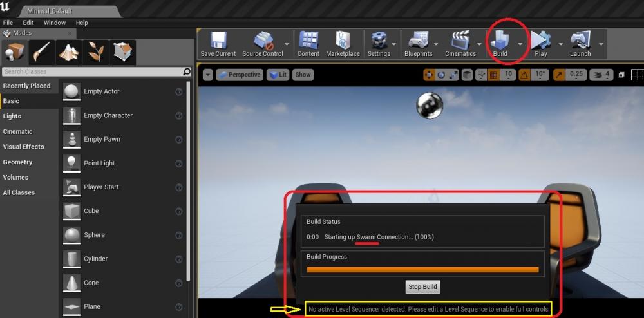Image resolution: width=644 pixels, height=318 pixels.
Task: Open Blueprints dropdown arrow
Action: click(x=436, y=44)
